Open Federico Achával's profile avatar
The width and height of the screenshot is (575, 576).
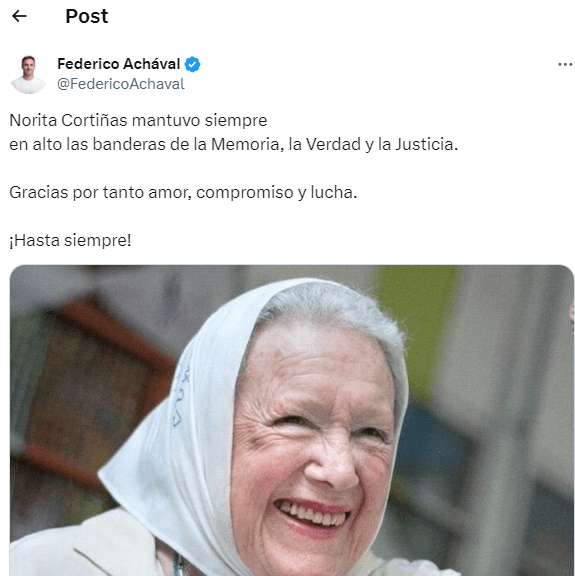click(x=28, y=74)
